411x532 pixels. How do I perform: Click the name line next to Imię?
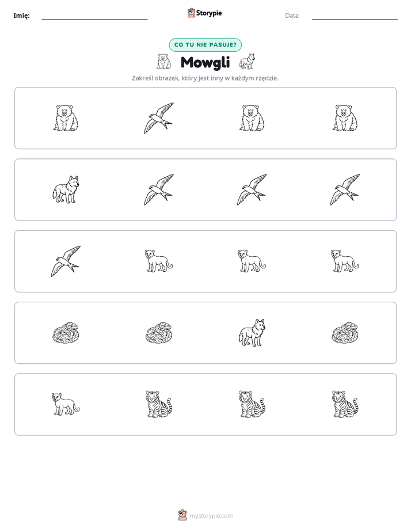click(94, 17)
